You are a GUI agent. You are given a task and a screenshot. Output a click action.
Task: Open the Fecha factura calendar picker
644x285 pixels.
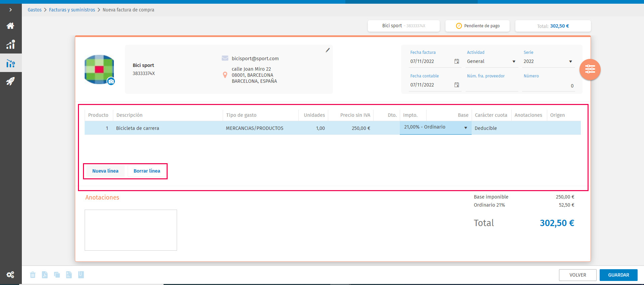pos(457,61)
